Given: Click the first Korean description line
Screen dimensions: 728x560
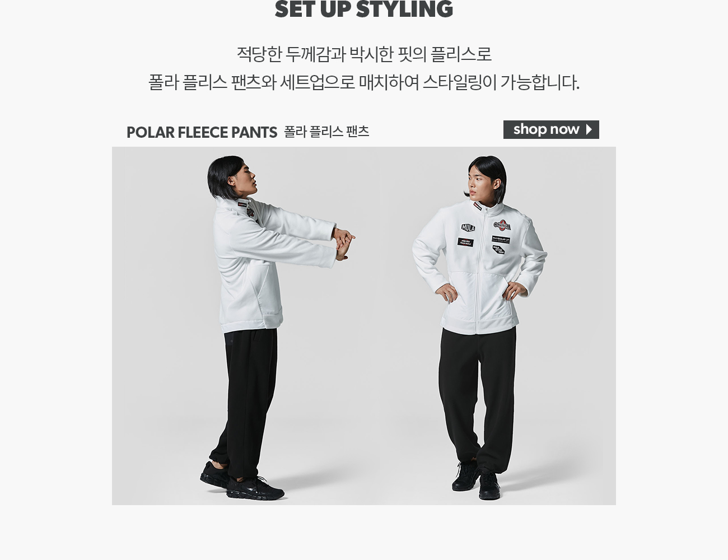Looking at the screenshot, I should [364, 54].
